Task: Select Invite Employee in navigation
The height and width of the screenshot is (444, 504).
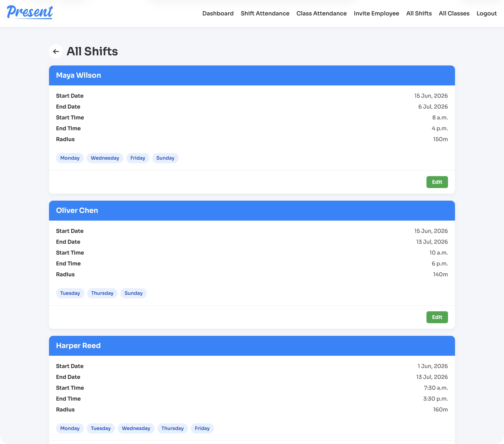Action: [x=376, y=13]
